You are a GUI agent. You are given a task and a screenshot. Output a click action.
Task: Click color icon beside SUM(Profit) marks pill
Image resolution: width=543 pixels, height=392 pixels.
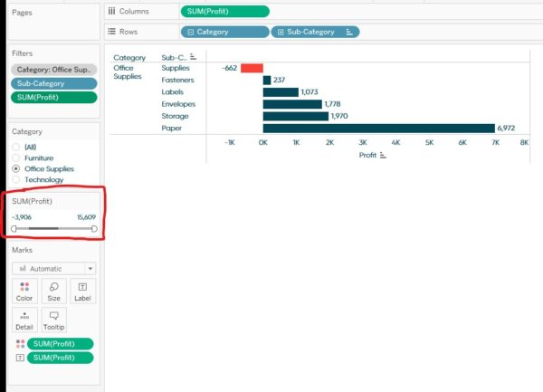(20, 344)
